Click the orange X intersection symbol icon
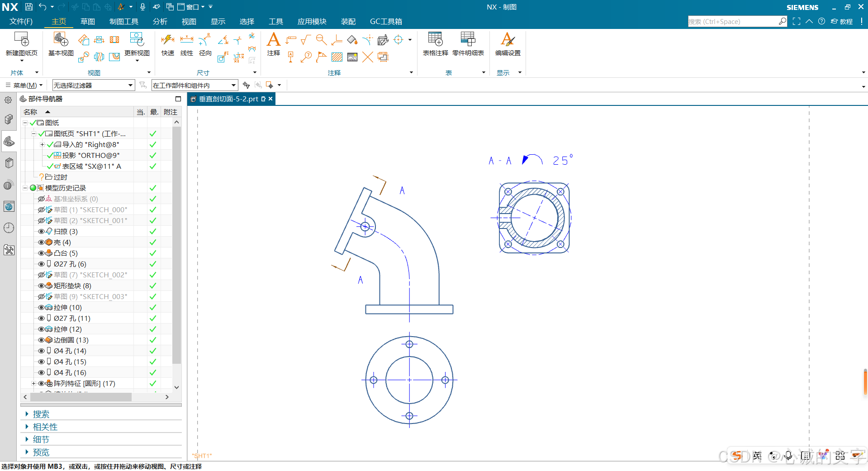868x471 pixels. point(368,57)
